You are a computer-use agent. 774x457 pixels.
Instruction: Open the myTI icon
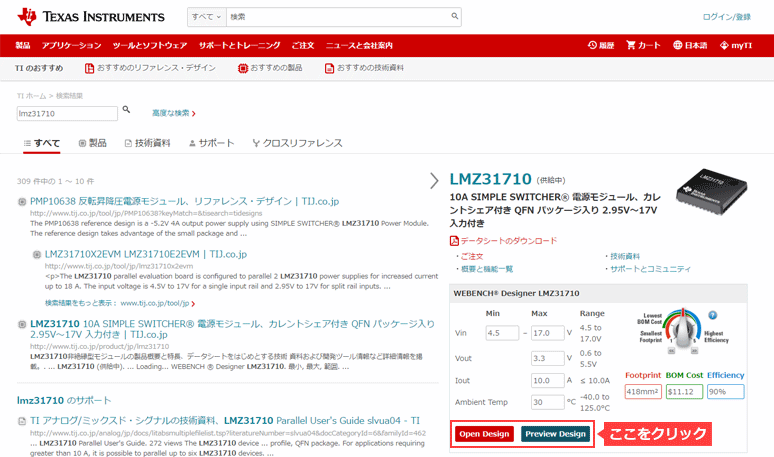tap(724, 45)
